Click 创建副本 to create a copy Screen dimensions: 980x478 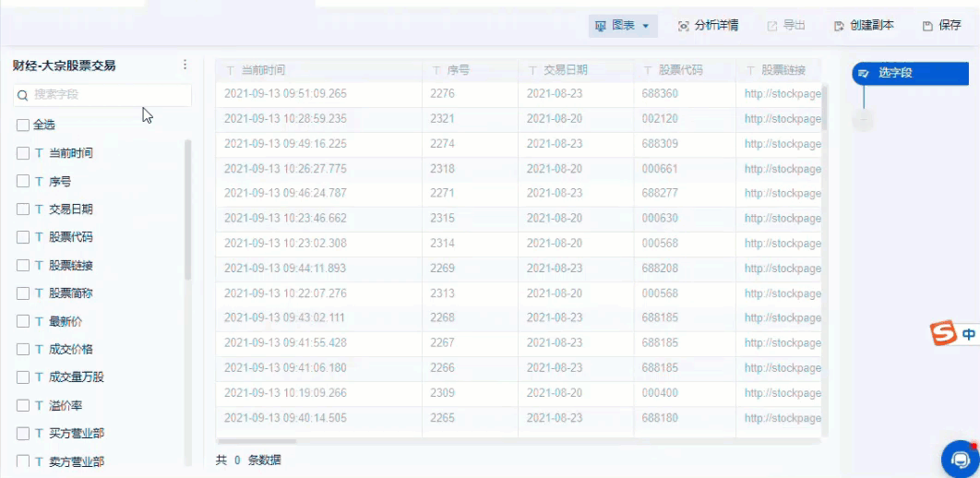tap(864, 26)
